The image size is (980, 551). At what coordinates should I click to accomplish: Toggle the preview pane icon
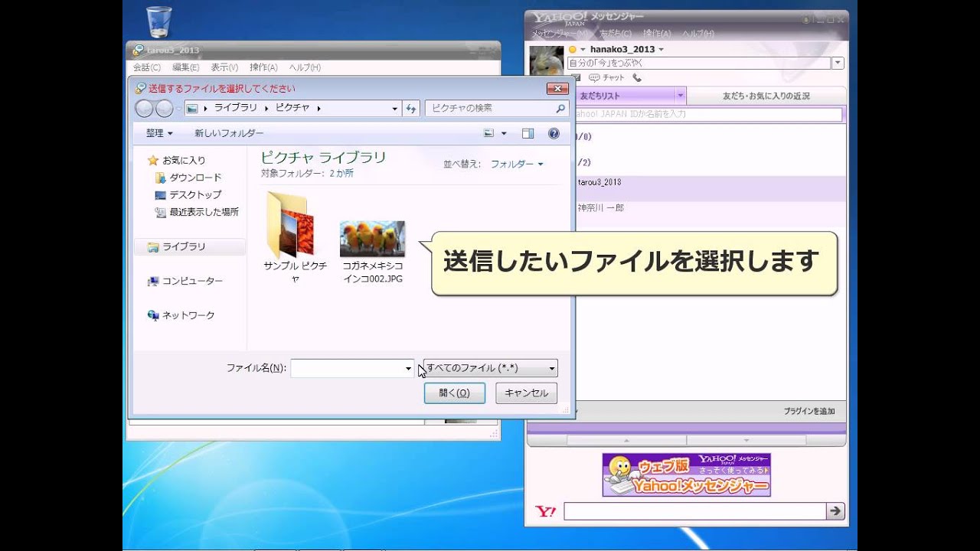pyautogui.click(x=528, y=133)
